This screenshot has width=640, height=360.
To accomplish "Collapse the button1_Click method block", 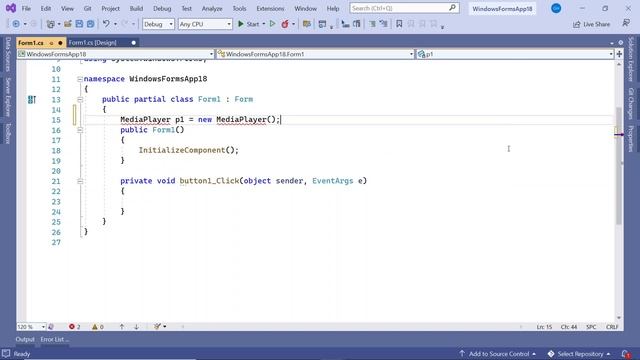I will (x=80, y=181).
